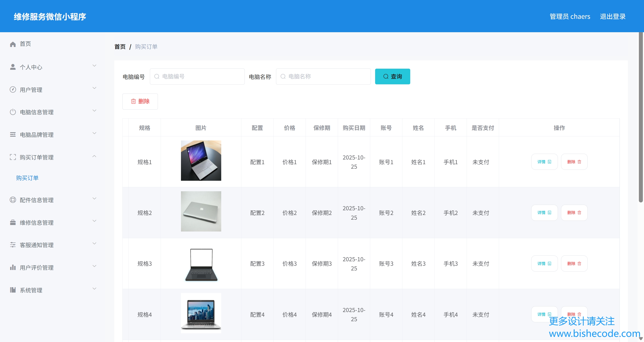Click the bar chart icon beside 用户评价管理
Viewport: 644px width, 342px height.
(13, 267)
